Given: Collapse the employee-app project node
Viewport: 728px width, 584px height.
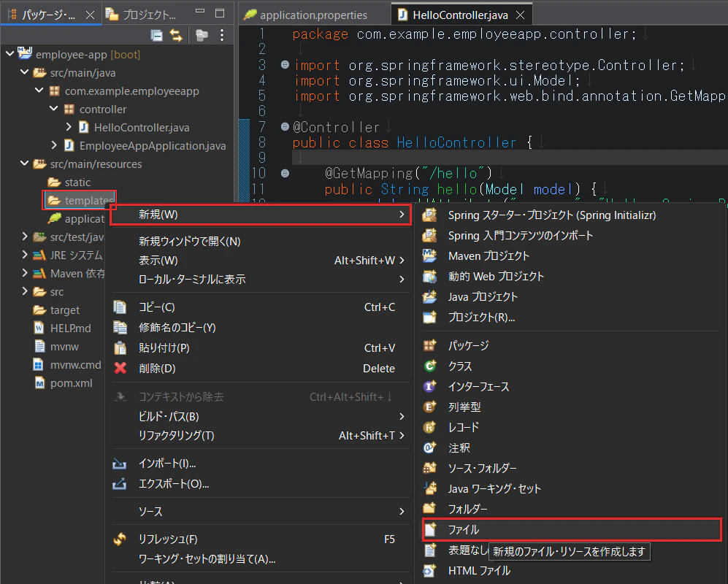Looking at the screenshot, I should (9, 54).
